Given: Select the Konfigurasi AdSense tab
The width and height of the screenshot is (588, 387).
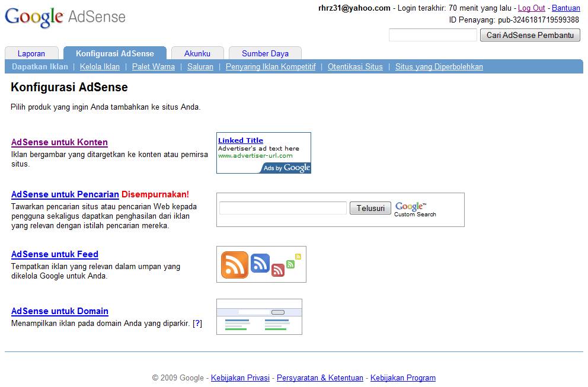Looking at the screenshot, I should 115,53.
